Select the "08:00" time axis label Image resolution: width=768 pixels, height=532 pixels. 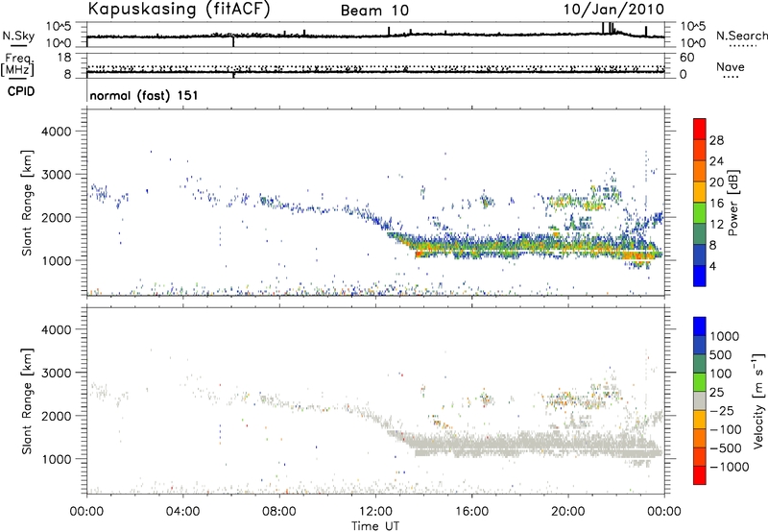coord(279,512)
